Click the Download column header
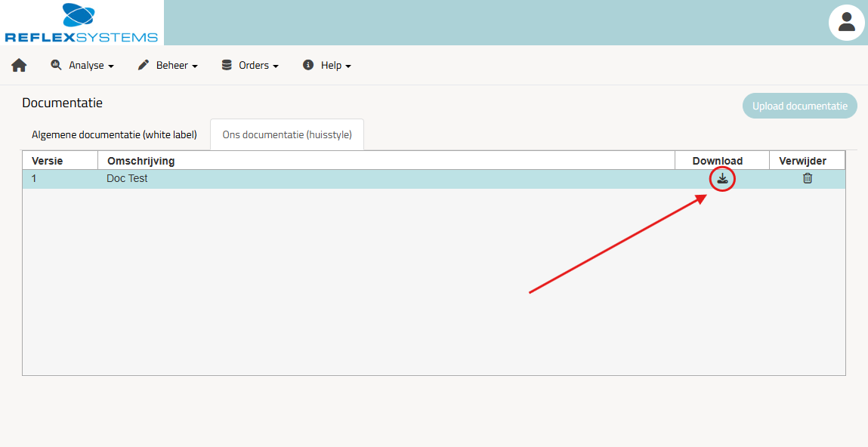This screenshot has width=868, height=447. click(722, 161)
